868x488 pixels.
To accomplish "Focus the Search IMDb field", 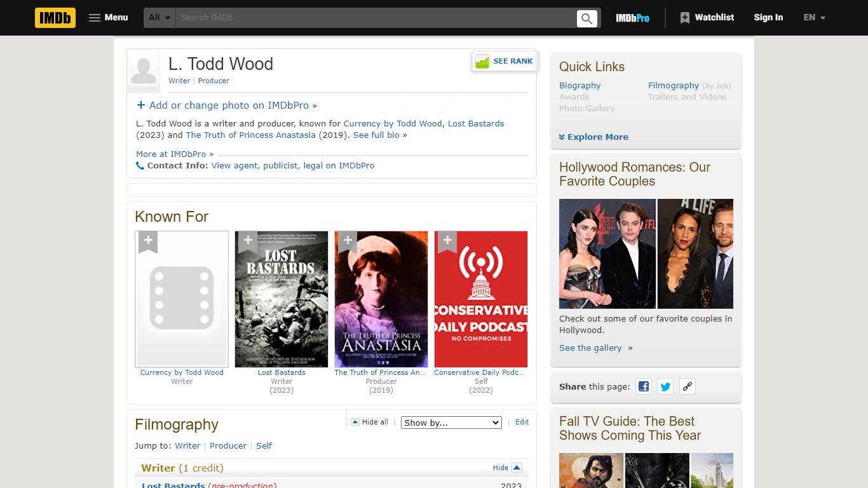I will tap(376, 18).
